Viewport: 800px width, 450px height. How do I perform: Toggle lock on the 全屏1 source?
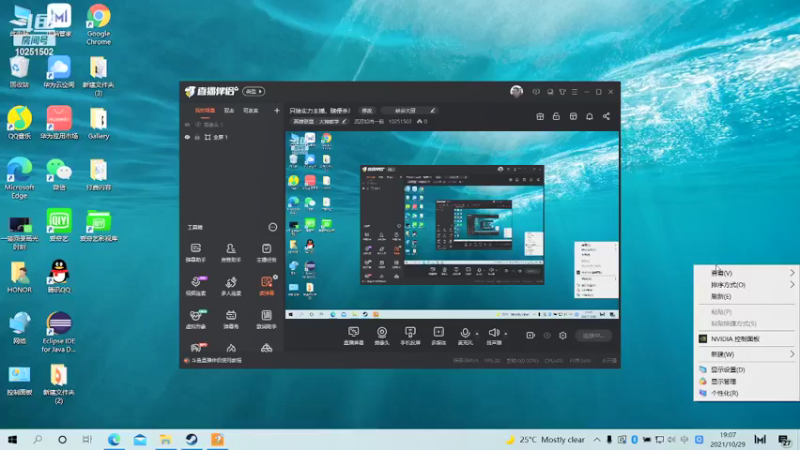197,137
